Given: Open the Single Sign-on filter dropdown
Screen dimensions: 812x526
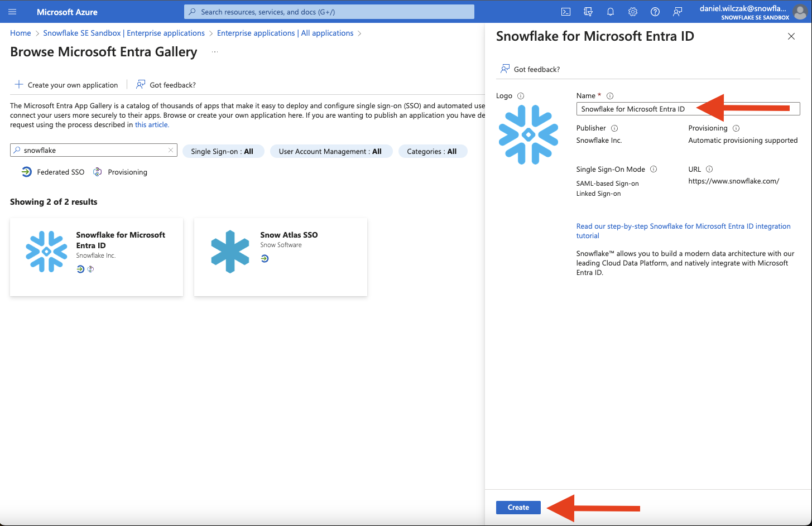Looking at the screenshot, I should 222,151.
